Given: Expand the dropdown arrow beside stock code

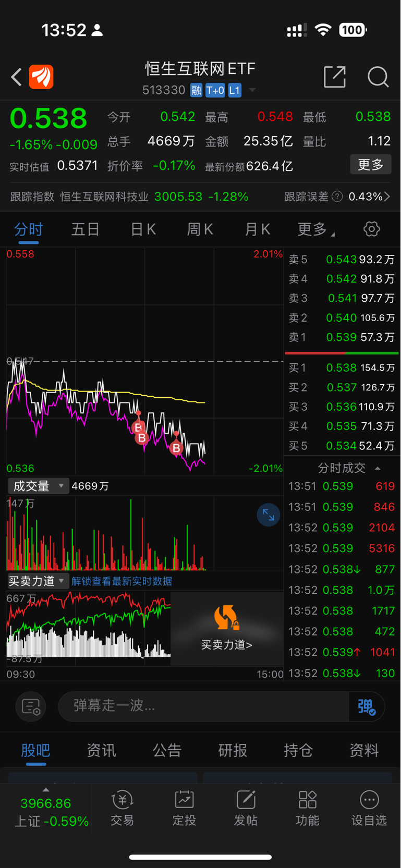Looking at the screenshot, I should pyautogui.click(x=252, y=90).
